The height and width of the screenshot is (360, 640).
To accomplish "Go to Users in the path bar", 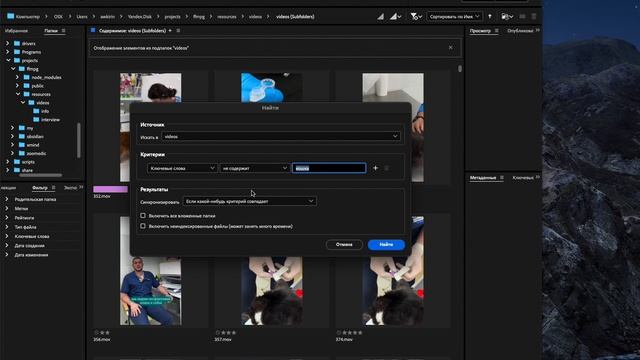I will (82, 17).
